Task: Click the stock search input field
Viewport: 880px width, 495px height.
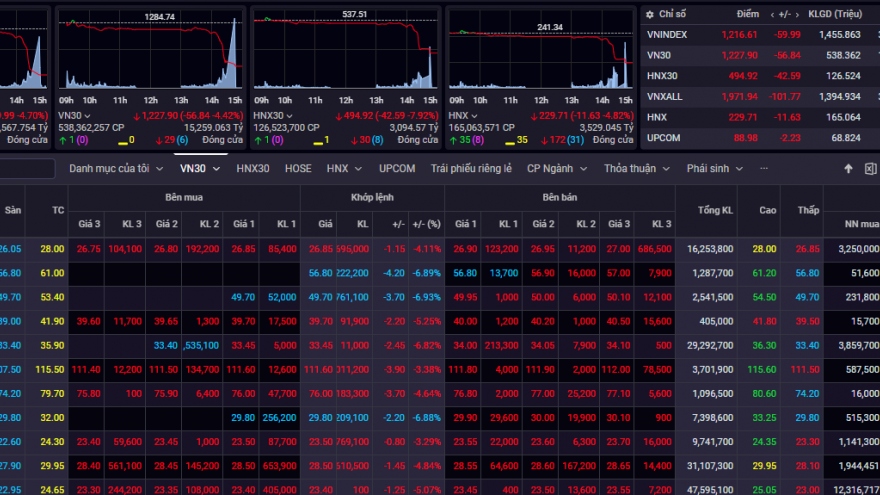Action: coord(27,169)
